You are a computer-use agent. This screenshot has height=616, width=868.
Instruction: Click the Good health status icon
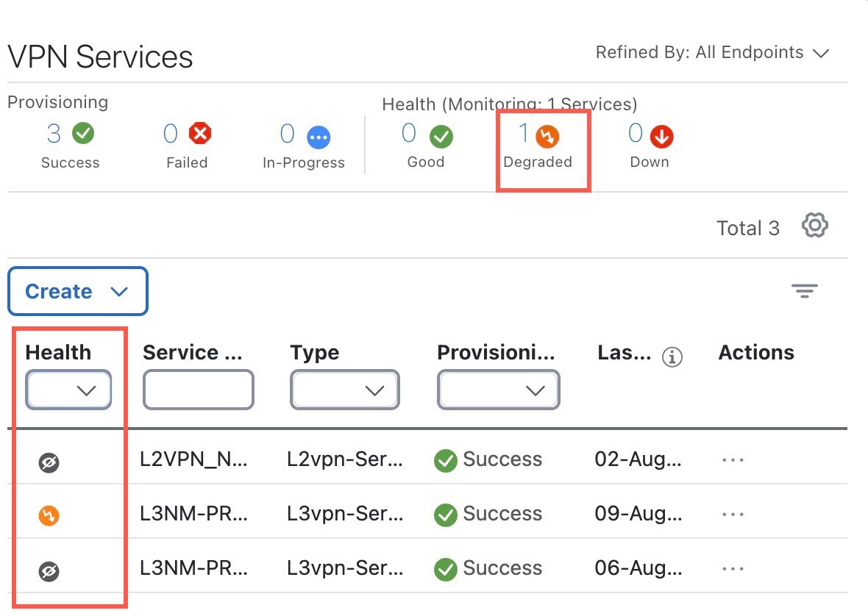pyautogui.click(x=442, y=135)
